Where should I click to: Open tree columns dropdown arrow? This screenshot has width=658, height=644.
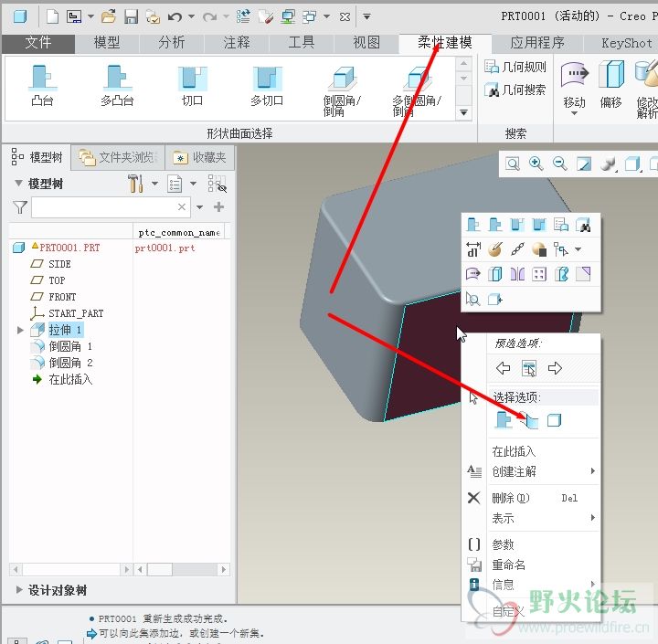tap(193, 184)
